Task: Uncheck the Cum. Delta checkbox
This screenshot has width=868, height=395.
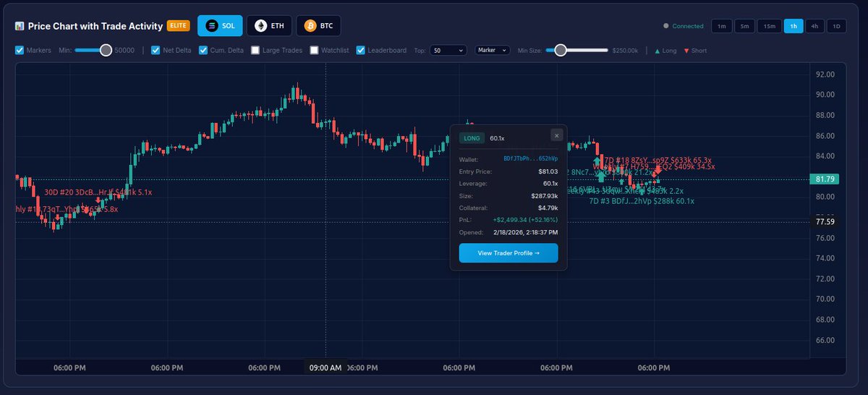Action: (x=203, y=51)
